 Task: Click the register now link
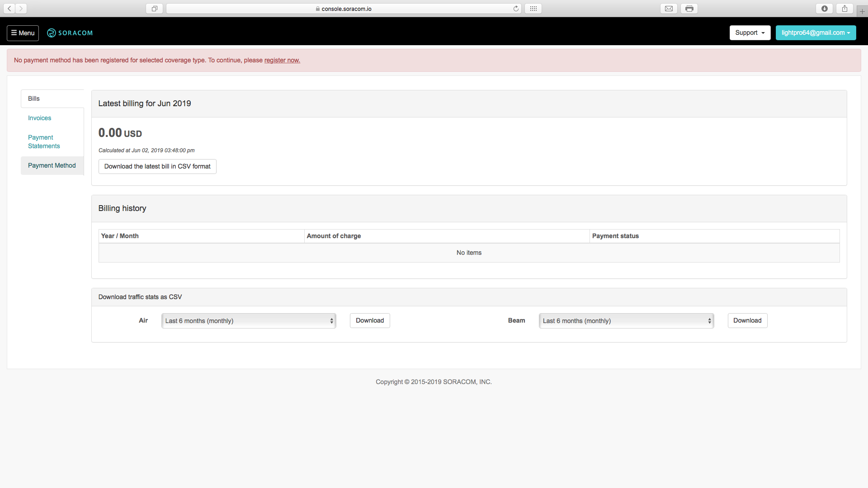pos(282,60)
